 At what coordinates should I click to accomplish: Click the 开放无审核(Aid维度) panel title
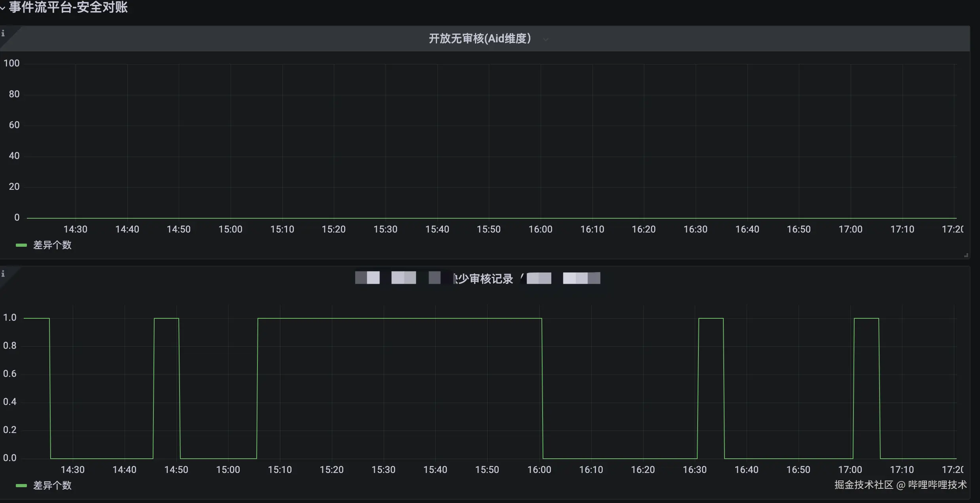click(479, 39)
